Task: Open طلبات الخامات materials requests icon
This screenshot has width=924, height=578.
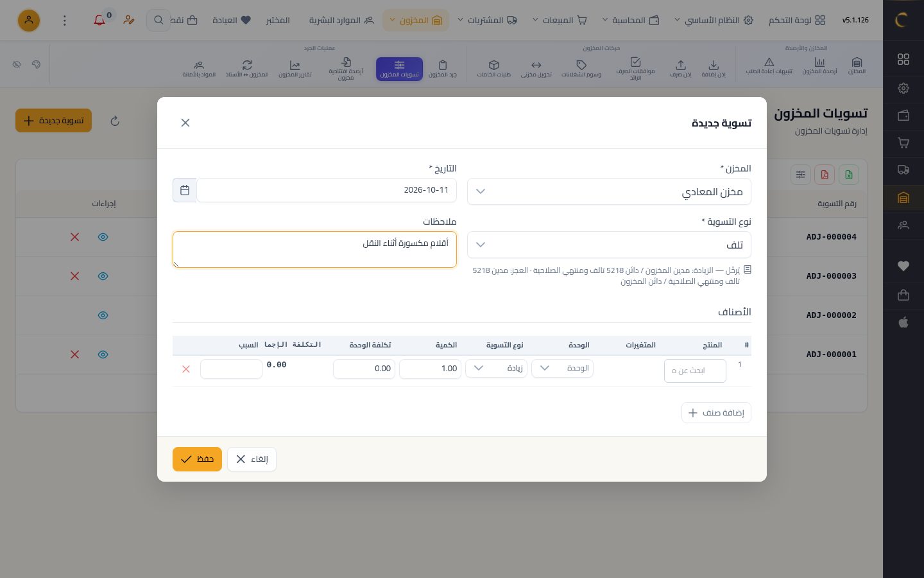Action: tap(493, 68)
